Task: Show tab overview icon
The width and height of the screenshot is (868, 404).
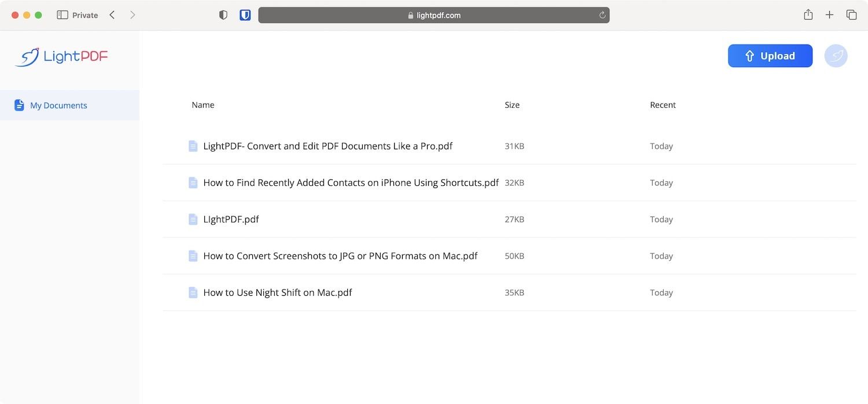Action: (x=851, y=15)
